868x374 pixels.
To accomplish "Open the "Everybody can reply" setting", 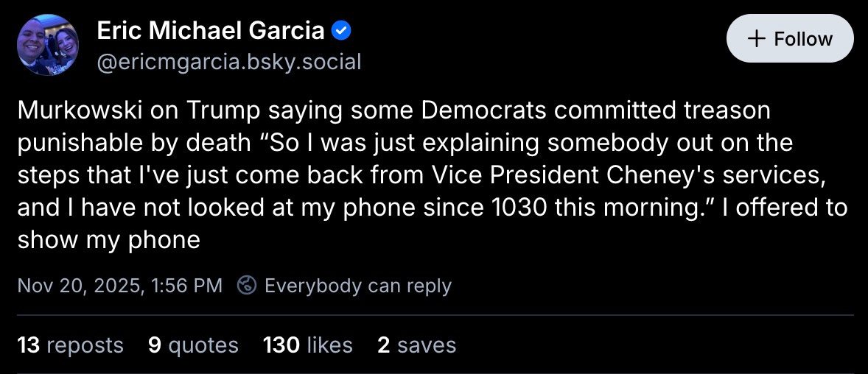I will 357,286.
